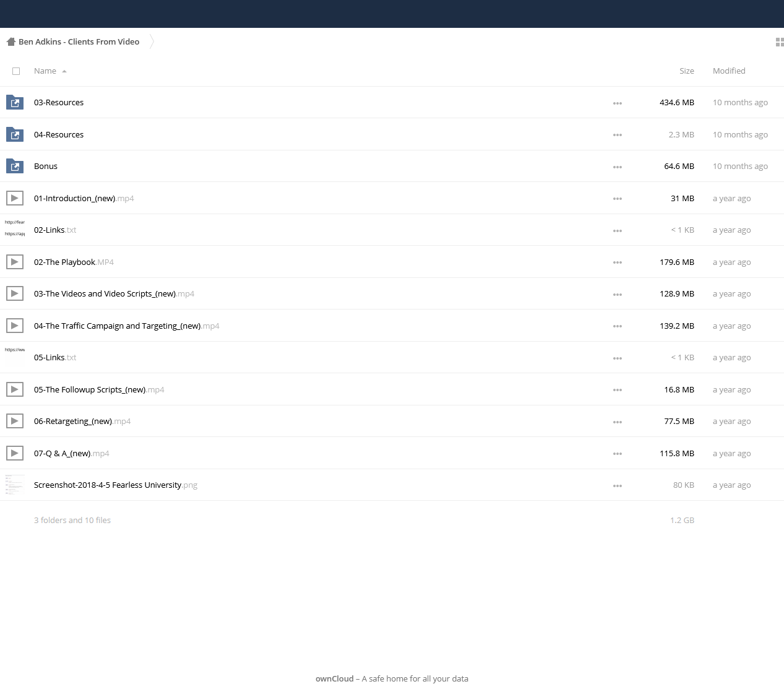
Task: Open more actions for 01-Introduction_(new).mp4
Action: point(618,199)
